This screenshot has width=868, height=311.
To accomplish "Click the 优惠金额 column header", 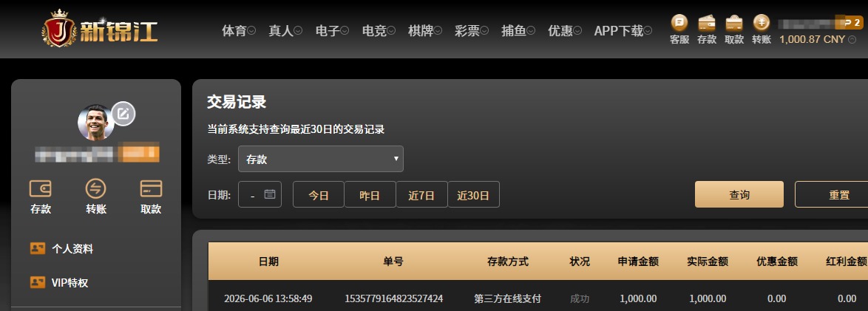I will pyautogui.click(x=776, y=262).
